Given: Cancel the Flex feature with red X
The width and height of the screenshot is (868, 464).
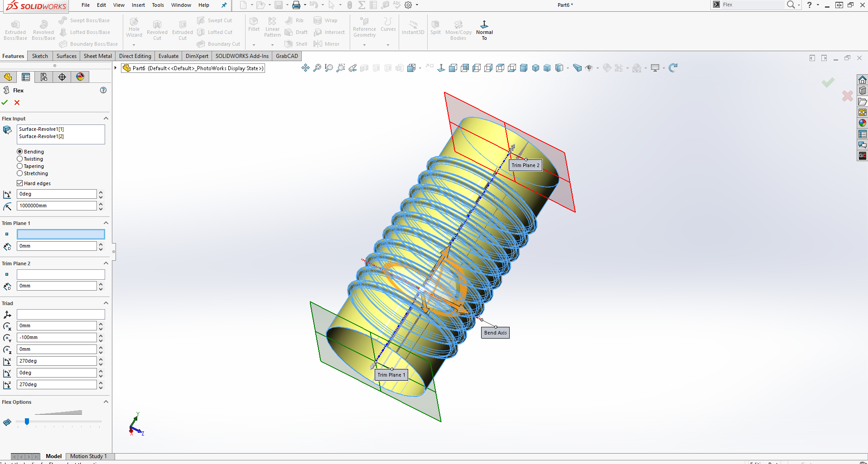Looking at the screenshot, I should coord(17,103).
